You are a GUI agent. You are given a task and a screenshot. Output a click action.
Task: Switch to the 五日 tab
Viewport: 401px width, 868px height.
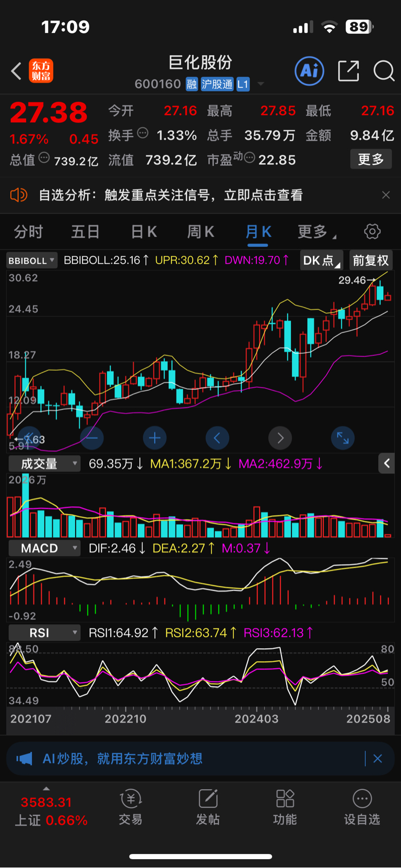(x=85, y=231)
